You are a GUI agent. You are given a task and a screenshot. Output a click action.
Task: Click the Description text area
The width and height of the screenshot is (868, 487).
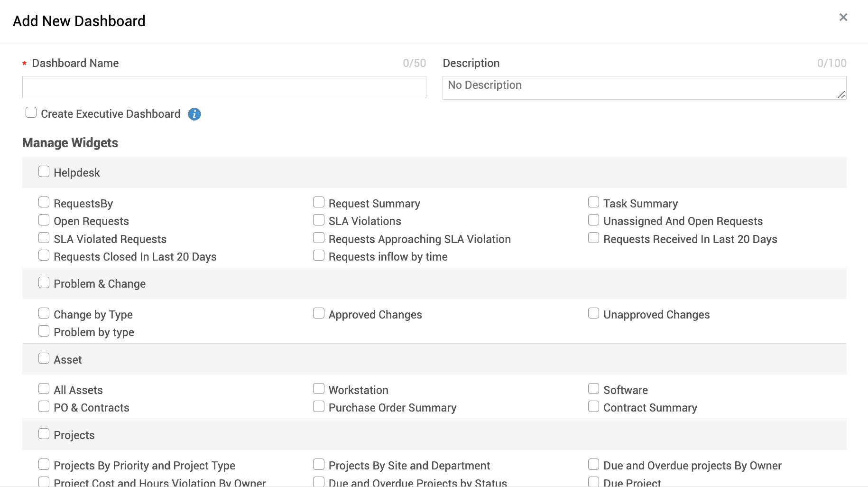pos(644,88)
